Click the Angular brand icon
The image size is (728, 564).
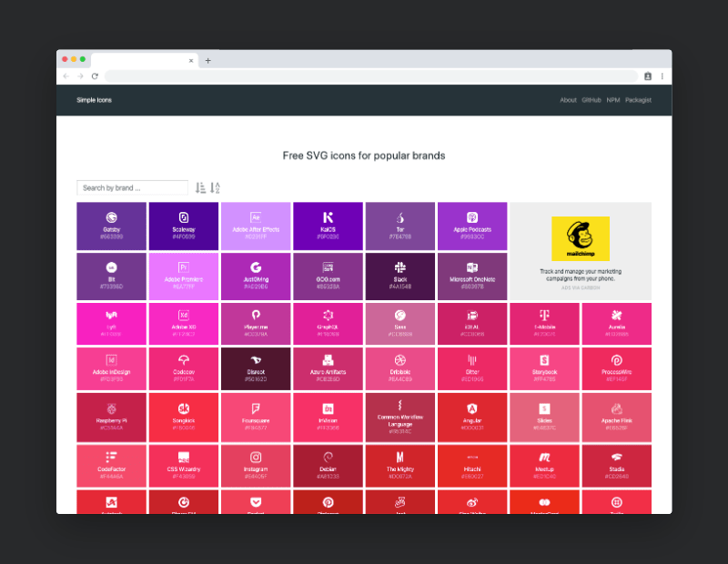pos(472,409)
